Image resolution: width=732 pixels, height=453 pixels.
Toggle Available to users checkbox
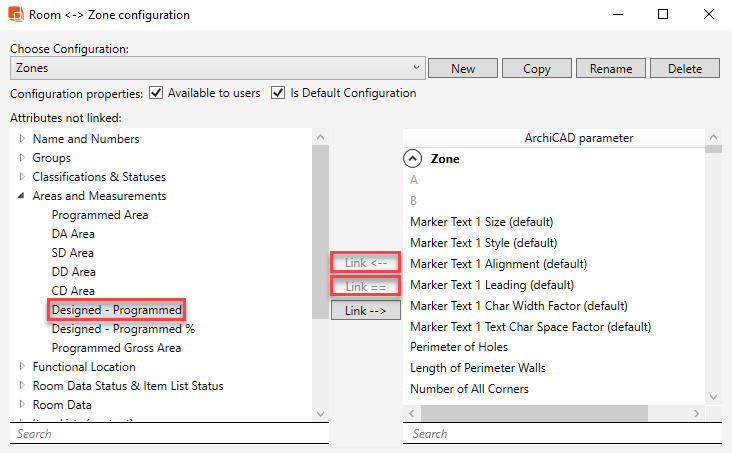156,93
